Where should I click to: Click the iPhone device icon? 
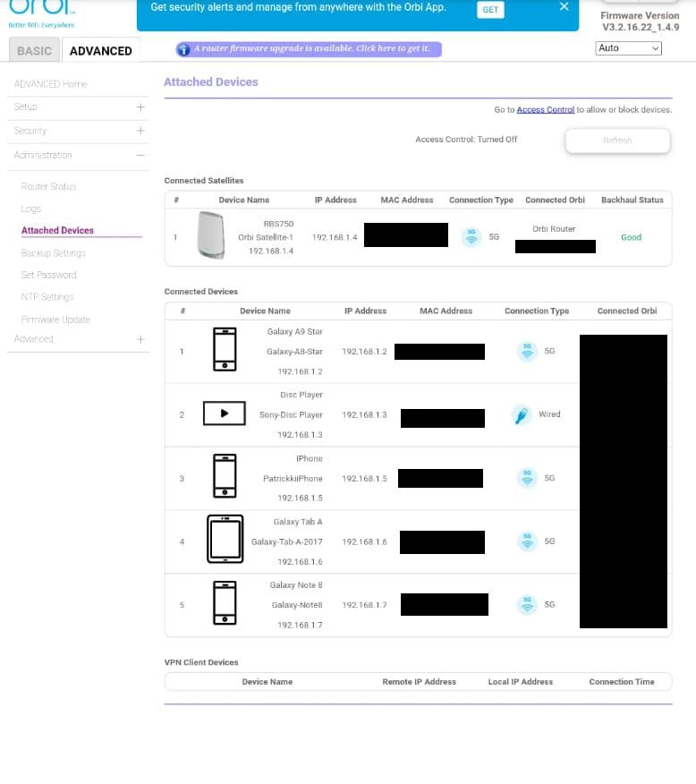pos(225,476)
